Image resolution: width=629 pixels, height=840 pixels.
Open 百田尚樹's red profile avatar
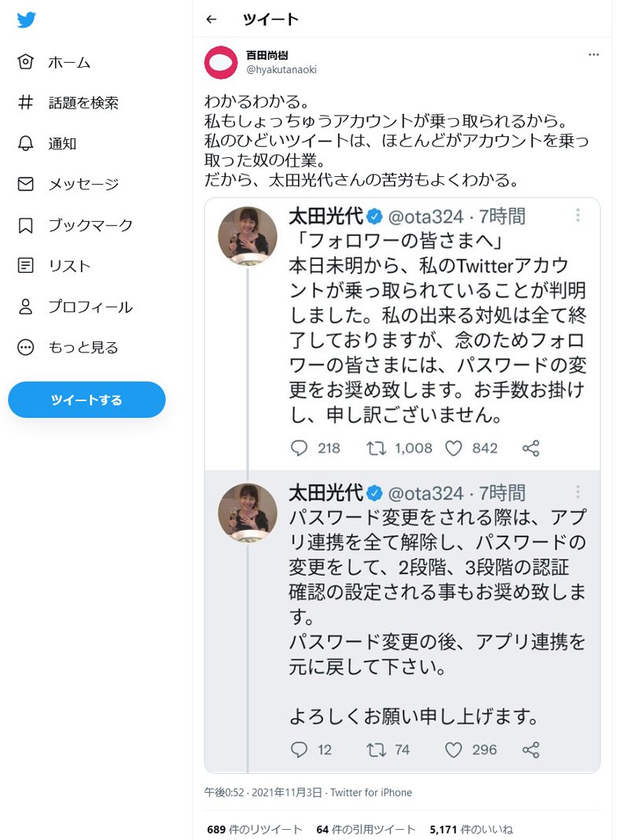(x=221, y=62)
